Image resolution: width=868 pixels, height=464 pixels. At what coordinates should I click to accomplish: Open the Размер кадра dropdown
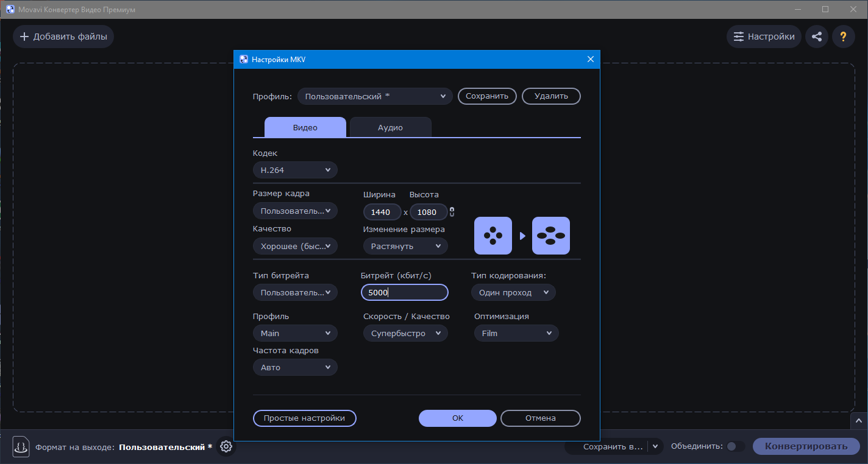click(295, 211)
